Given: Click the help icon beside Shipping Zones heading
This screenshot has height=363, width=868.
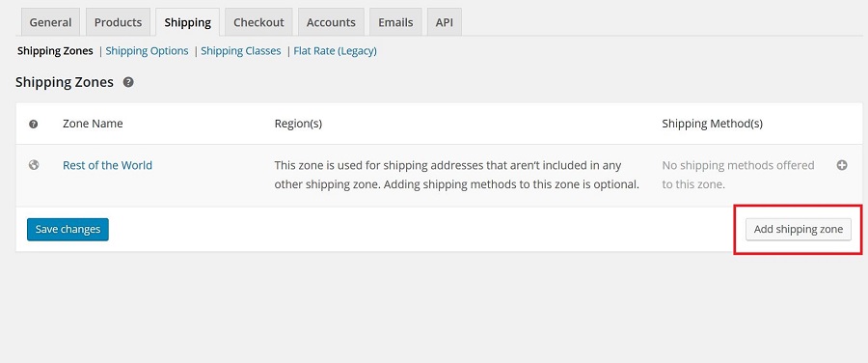Looking at the screenshot, I should (x=128, y=83).
